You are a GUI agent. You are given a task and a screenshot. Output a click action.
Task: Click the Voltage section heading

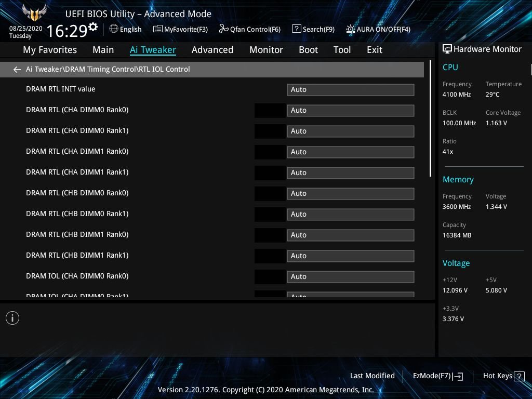(x=456, y=263)
